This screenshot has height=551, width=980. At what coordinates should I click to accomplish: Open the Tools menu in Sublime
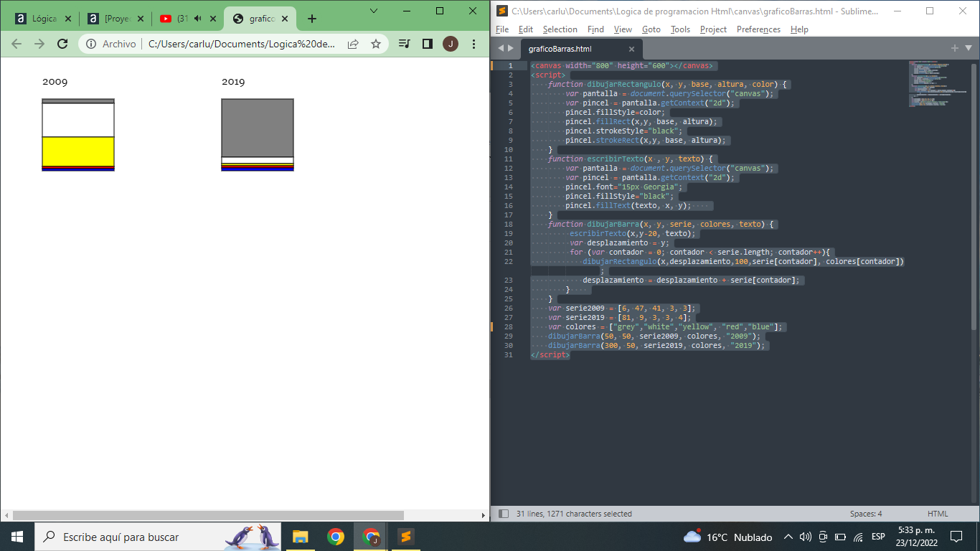click(681, 29)
